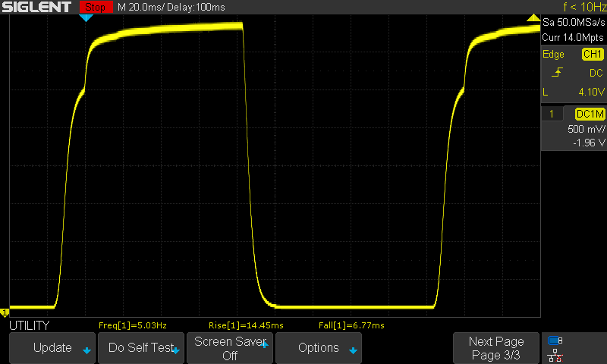Click the DC1M channel coupling badge

[590, 114]
